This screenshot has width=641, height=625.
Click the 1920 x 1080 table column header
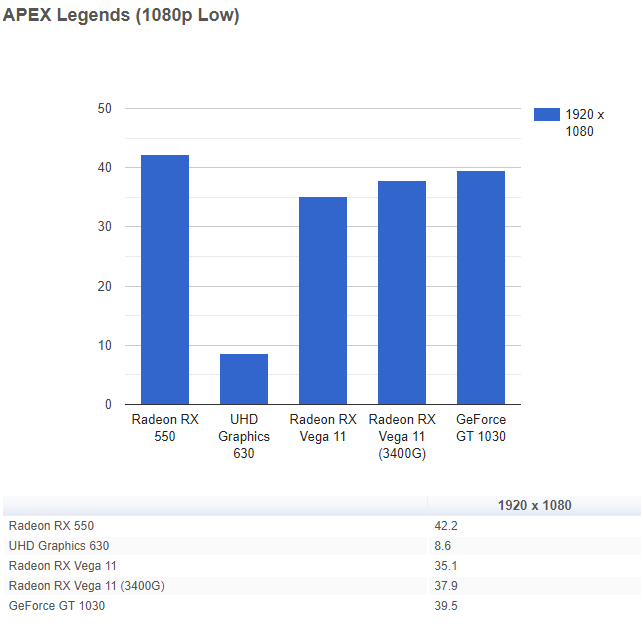534,505
